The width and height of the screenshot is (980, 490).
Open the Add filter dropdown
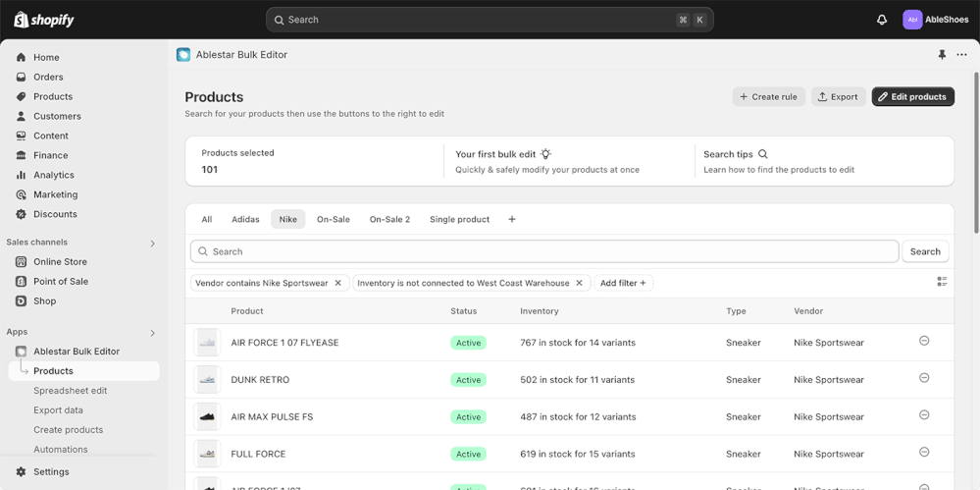click(623, 283)
